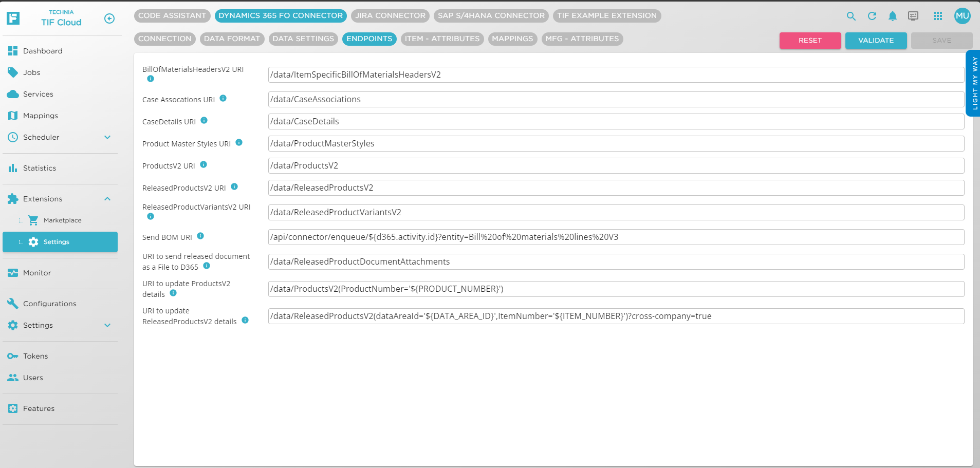The width and height of the screenshot is (980, 468).
Task: Click info icon beside CaseDetails URI
Action: [204, 121]
